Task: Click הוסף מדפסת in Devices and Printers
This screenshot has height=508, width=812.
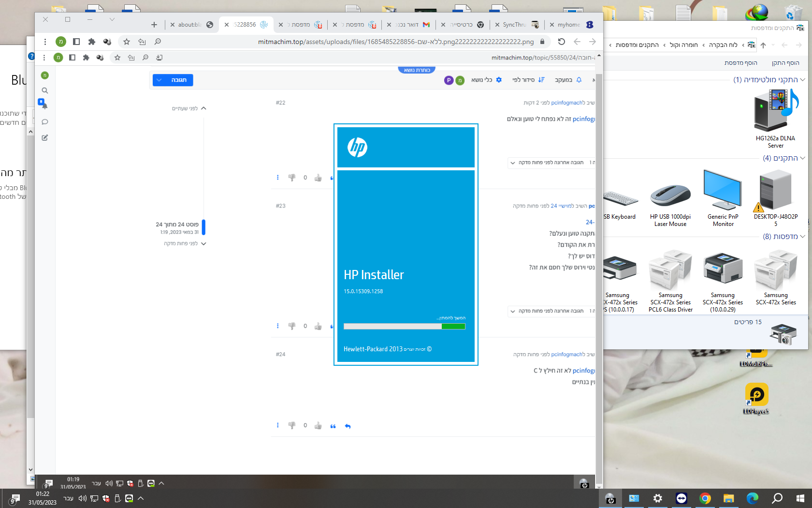Action: 740,63
